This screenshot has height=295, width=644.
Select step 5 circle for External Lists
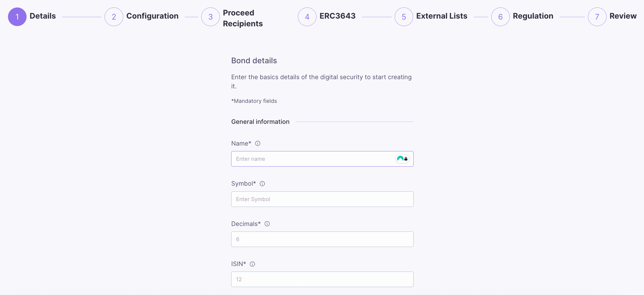click(404, 17)
